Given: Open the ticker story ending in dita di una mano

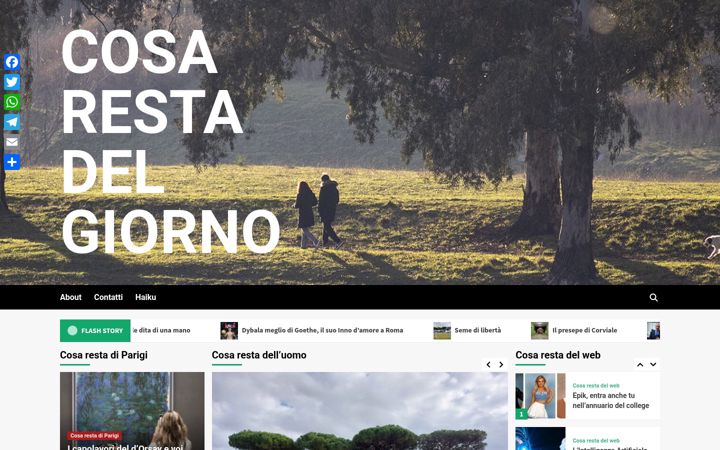Looking at the screenshot, I should click(161, 330).
